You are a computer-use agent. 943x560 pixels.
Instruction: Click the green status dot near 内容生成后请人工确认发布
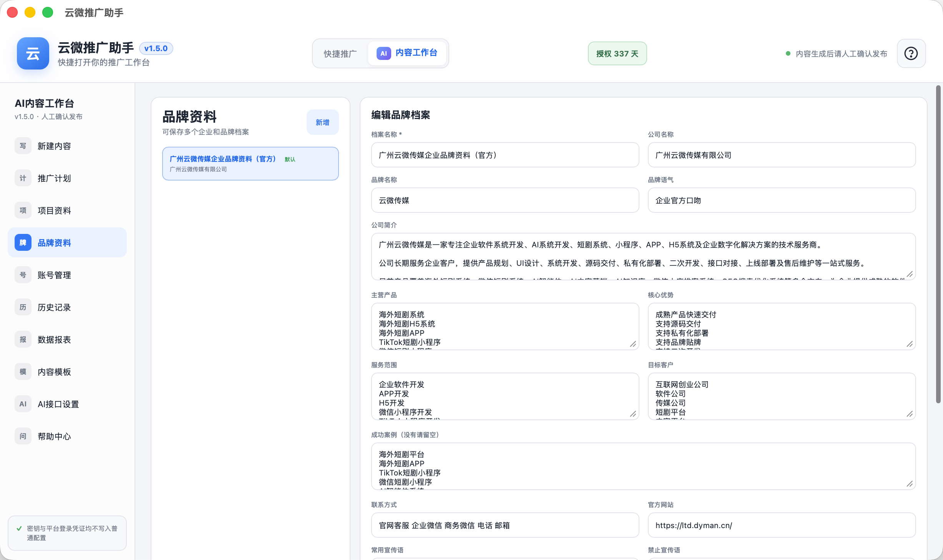788,53
